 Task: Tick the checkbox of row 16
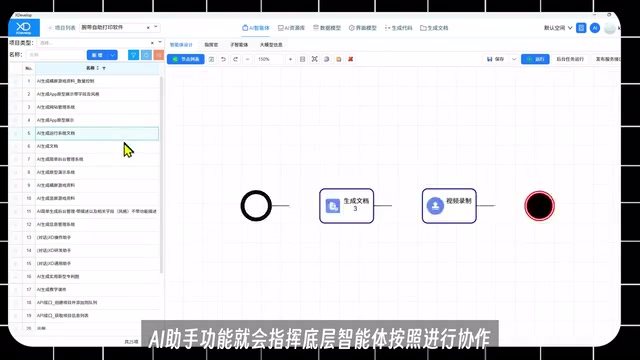point(16,276)
